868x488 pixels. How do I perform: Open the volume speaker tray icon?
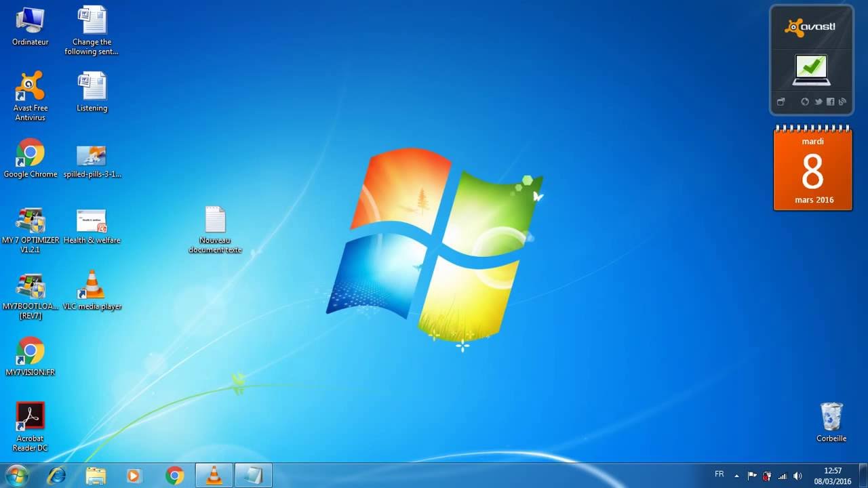click(x=797, y=476)
